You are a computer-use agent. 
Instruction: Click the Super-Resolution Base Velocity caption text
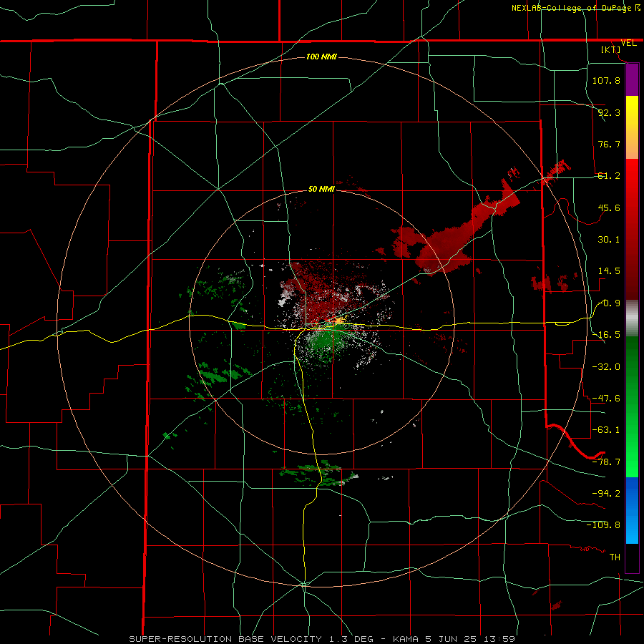pos(322,639)
